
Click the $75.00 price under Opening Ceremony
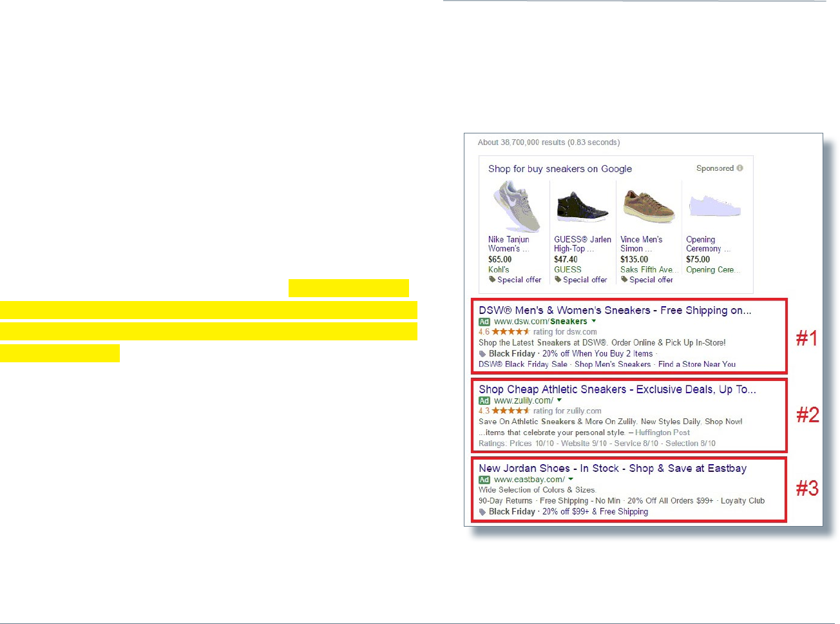(x=698, y=260)
